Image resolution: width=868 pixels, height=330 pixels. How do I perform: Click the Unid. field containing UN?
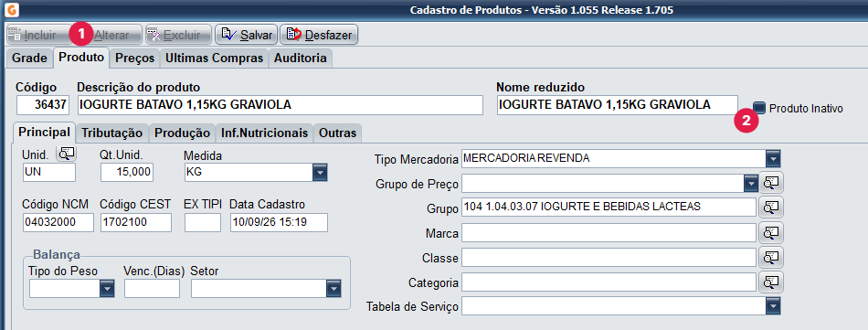[x=48, y=172]
